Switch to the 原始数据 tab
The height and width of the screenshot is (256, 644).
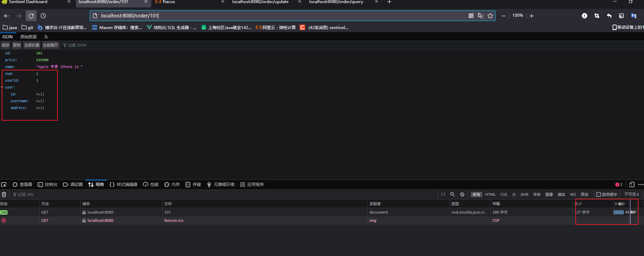click(x=28, y=37)
